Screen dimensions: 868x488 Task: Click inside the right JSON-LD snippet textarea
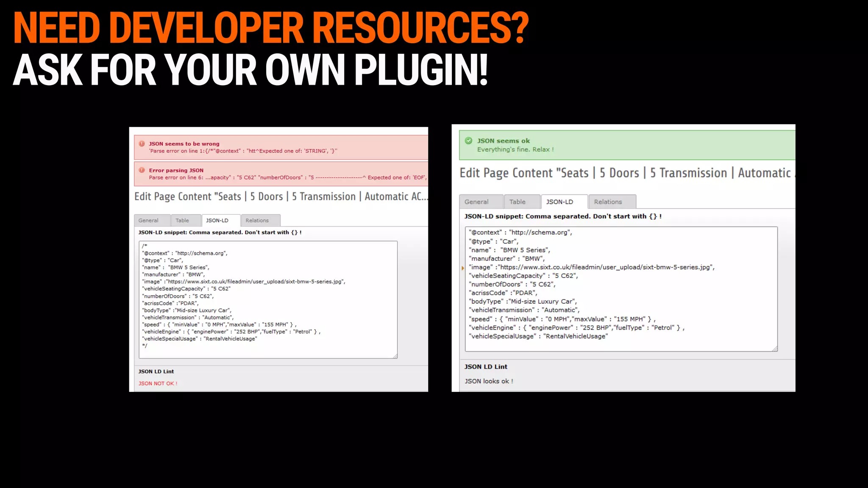point(621,289)
